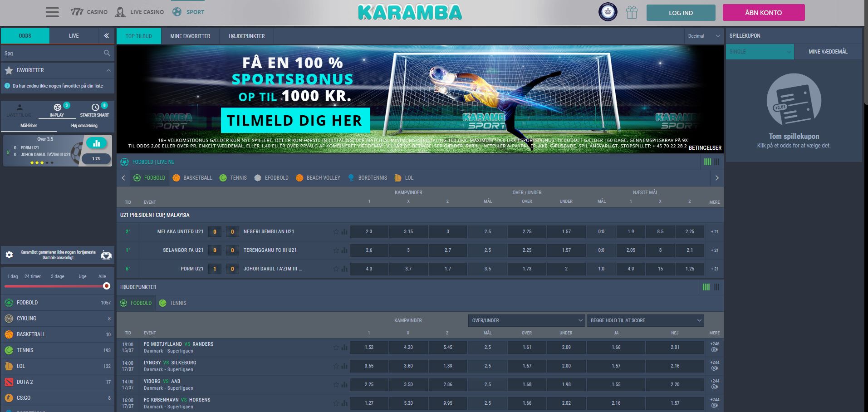Open LOL in the sports list
Screen dimensions: 868x412
point(58,366)
